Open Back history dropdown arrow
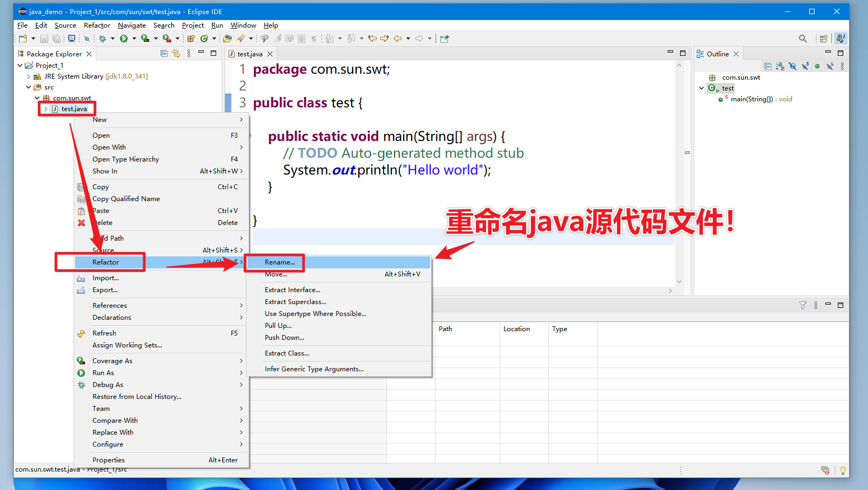The width and height of the screenshot is (868, 490). point(408,38)
